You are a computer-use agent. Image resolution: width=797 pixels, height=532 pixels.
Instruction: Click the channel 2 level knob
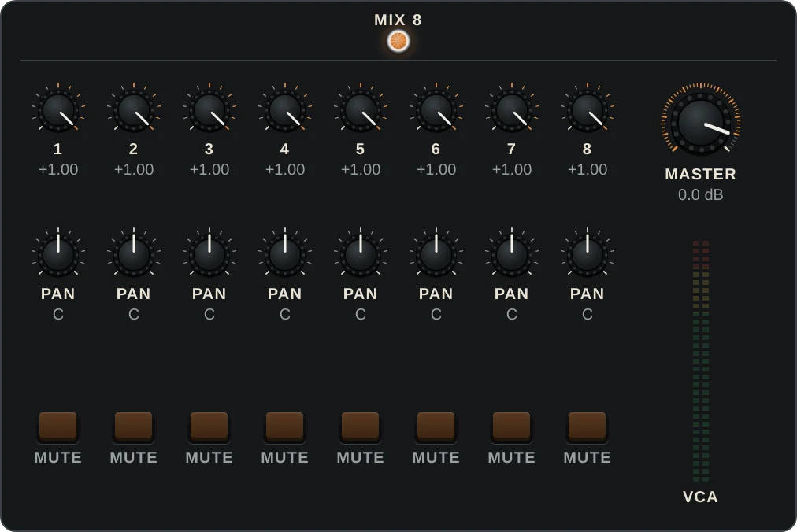(x=134, y=110)
